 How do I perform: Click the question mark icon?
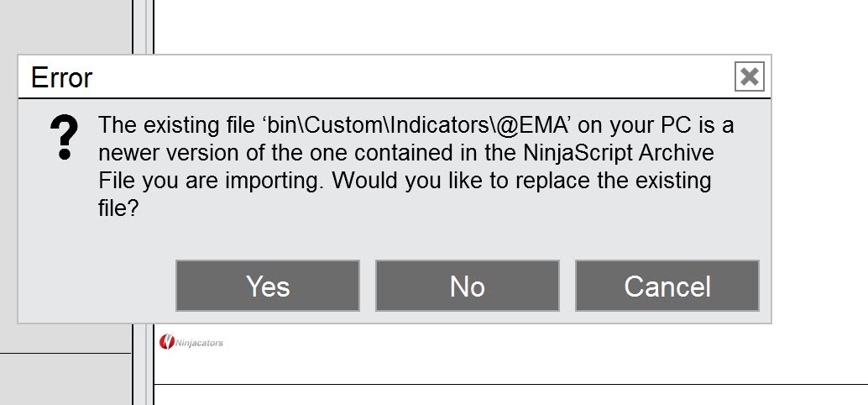65,139
